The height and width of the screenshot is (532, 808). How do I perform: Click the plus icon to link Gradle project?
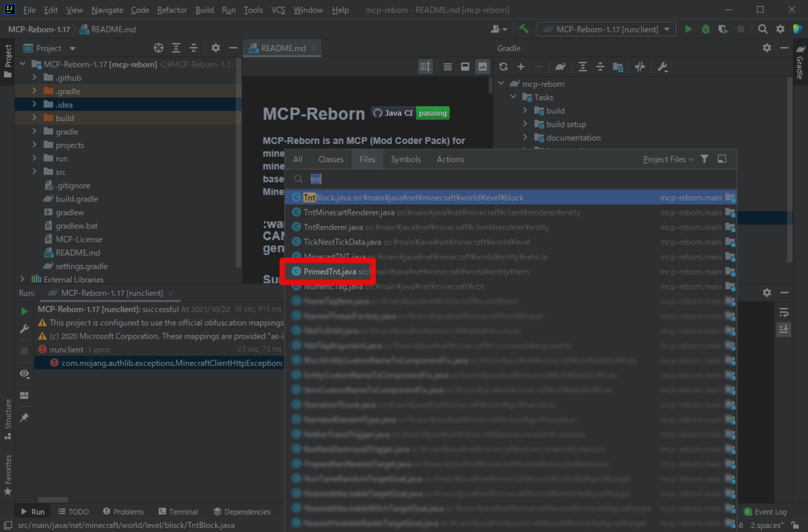point(520,67)
